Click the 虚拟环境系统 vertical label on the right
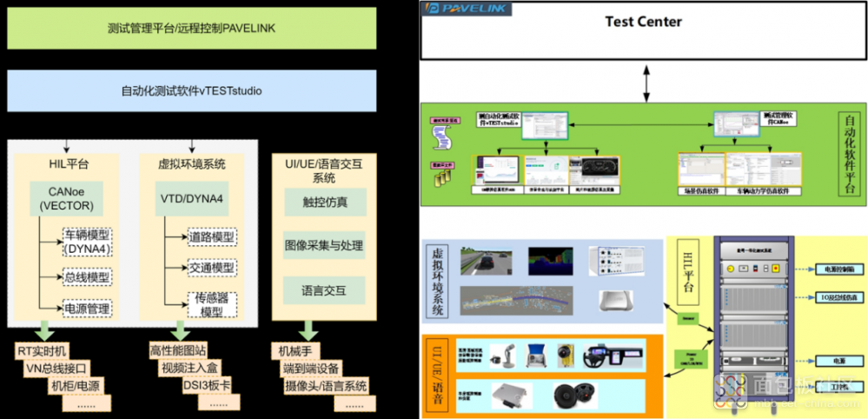The height and width of the screenshot is (419, 868). (x=437, y=281)
